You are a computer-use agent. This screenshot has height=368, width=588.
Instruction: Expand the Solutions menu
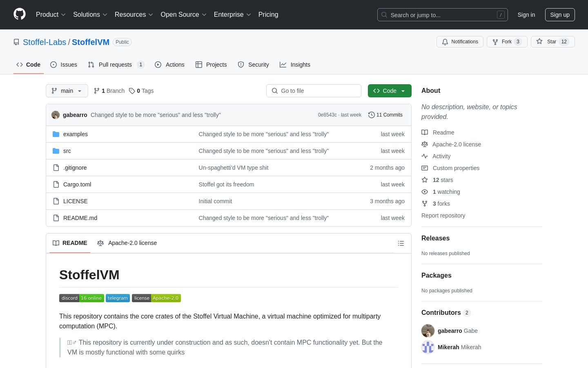(90, 15)
